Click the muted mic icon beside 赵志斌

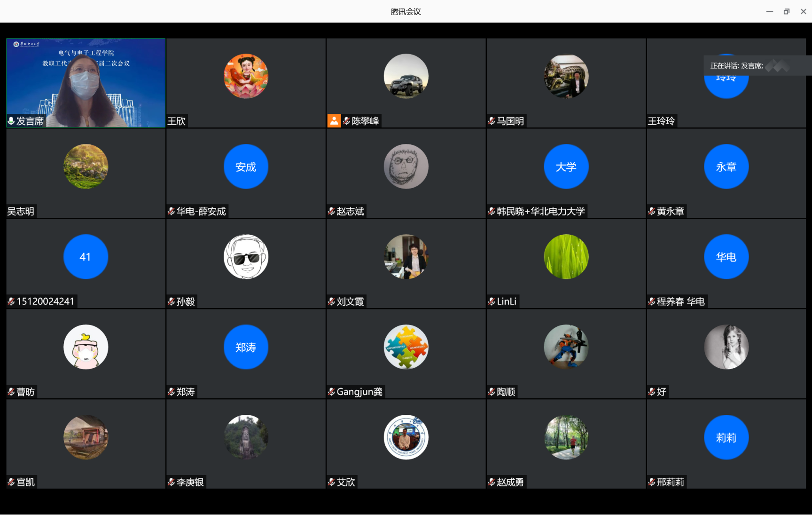331,211
